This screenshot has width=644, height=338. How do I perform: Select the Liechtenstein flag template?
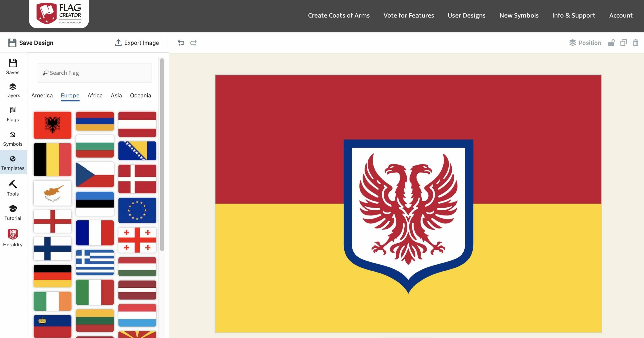53,326
